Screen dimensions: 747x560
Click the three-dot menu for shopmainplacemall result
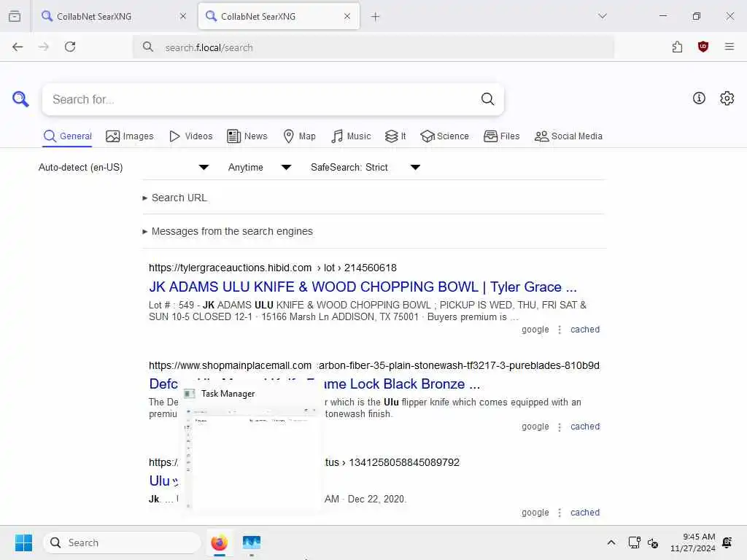[560, 427]
